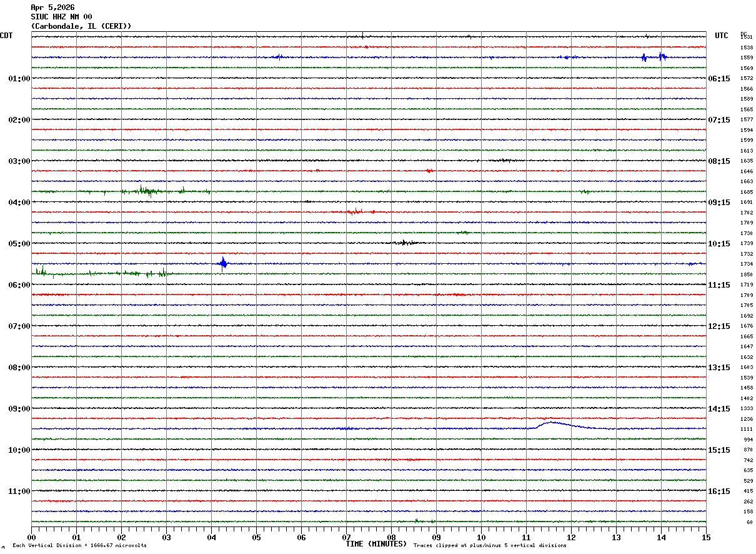
Task: Select the 05:00 CDT row label
Action: point(19,244)
